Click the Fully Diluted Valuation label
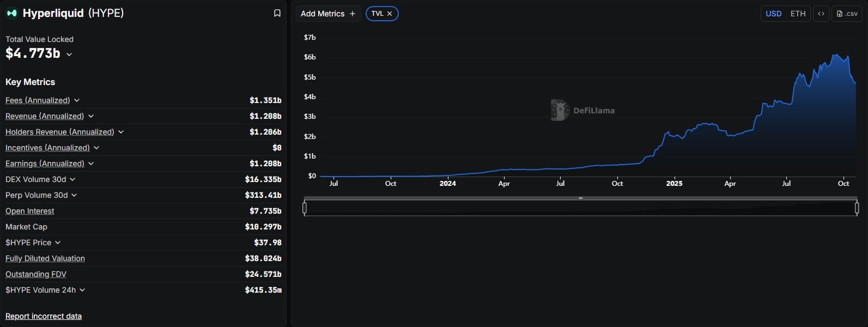This screenshot has height=327, width=868. pos(45,258)
